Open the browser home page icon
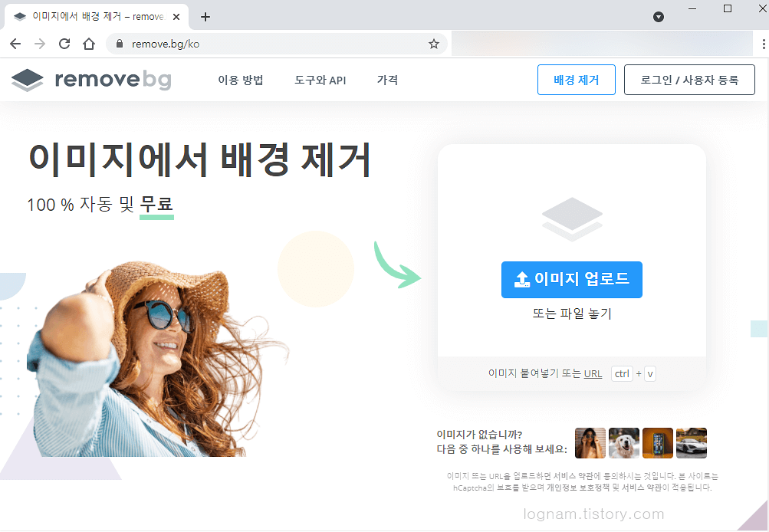The image size is (769, 532). tap(89, 44)
